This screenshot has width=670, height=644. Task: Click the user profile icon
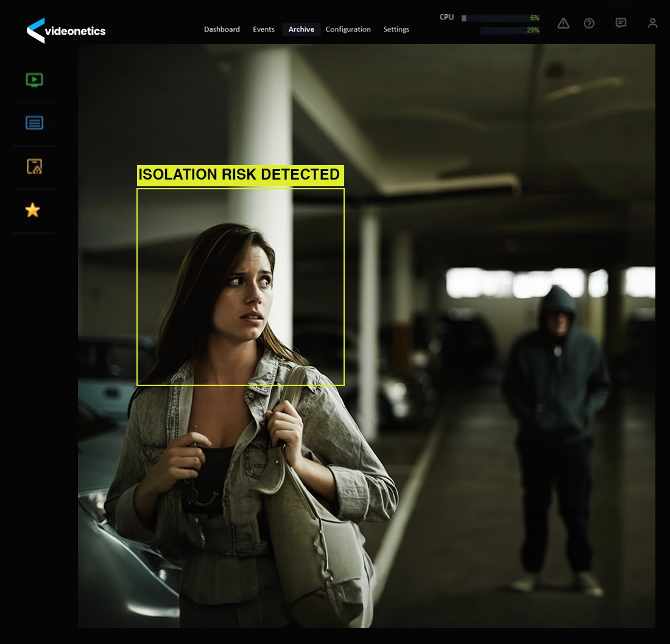(x=652, y=23)
